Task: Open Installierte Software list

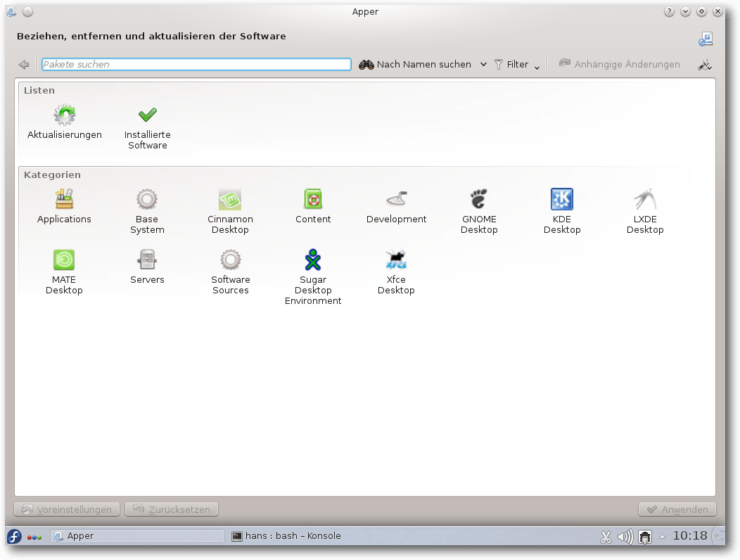Action: [147, 127]
